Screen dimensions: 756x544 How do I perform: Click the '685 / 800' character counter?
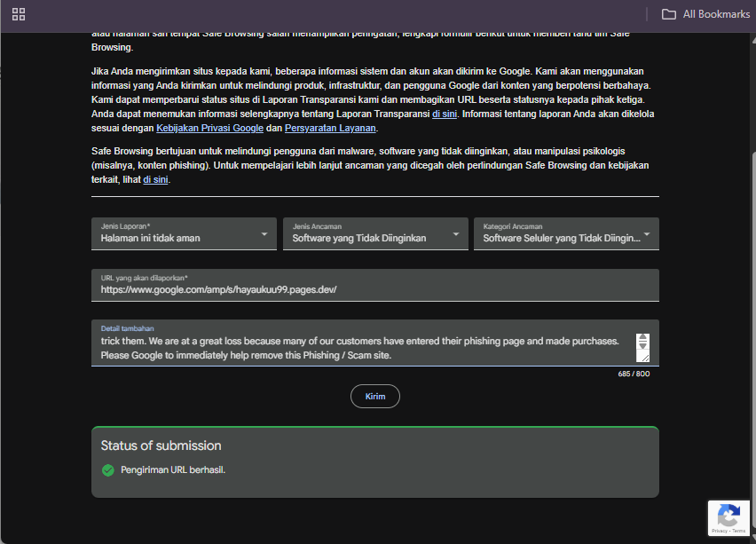634,374
